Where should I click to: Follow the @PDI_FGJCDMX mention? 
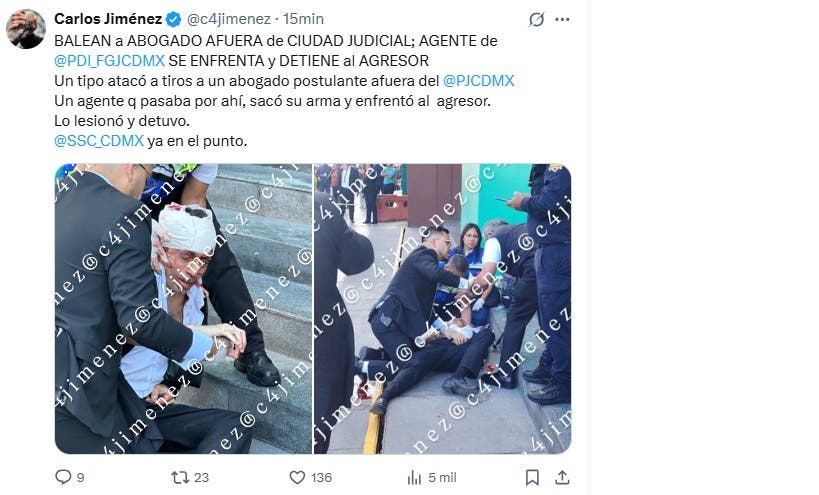pyautogui.click(x=110, y=61)
